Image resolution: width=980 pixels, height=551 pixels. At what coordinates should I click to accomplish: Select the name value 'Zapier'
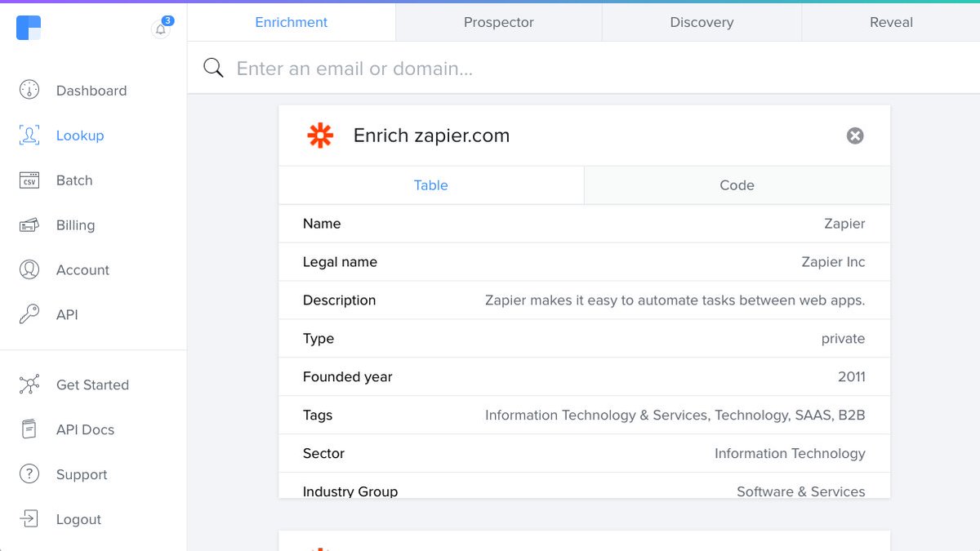(x=844, y=224)
